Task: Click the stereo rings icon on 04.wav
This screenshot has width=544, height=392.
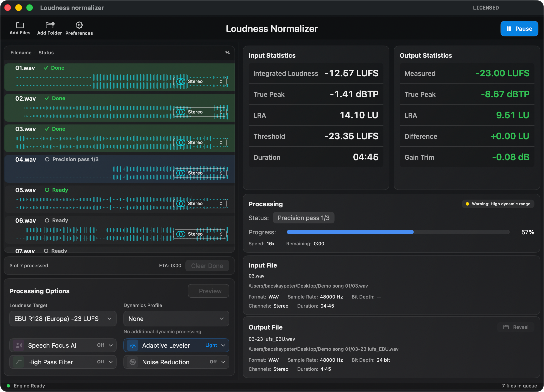Action: click(x=181, y=173)
